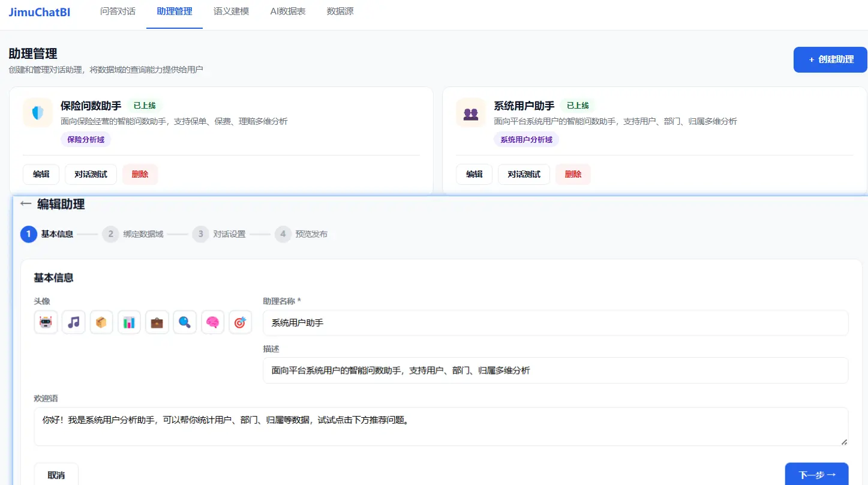868x485 pixels.
Task: Select the robot avatar icon
Action: 46,322
